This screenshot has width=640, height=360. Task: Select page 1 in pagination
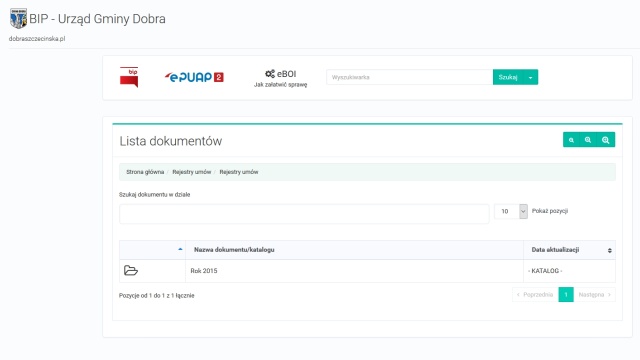pos(566,295)
